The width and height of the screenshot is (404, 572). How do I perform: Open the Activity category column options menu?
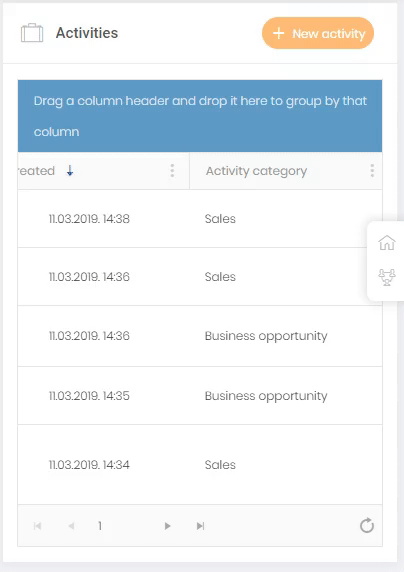coord(372,170)
